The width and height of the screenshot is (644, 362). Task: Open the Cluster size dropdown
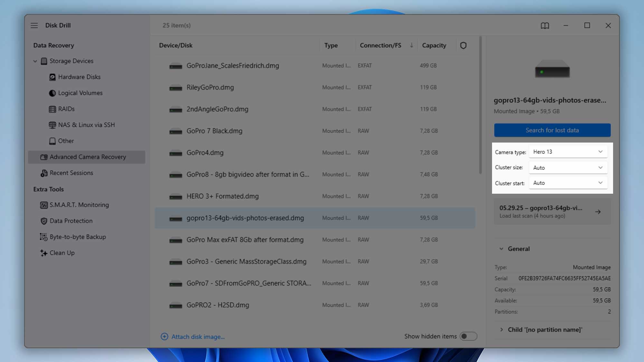pyautogui.click(x=568, y=167)
